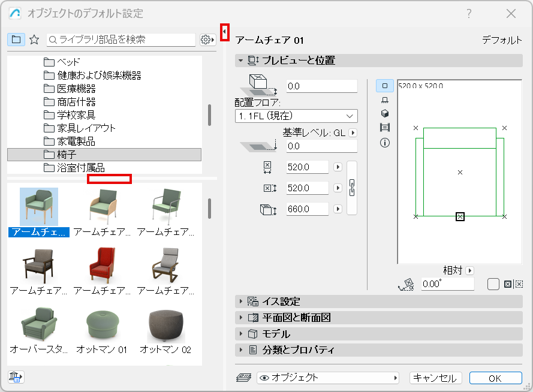
Task: Click the thumbnail list scrollbar
Action: (209, 209)
